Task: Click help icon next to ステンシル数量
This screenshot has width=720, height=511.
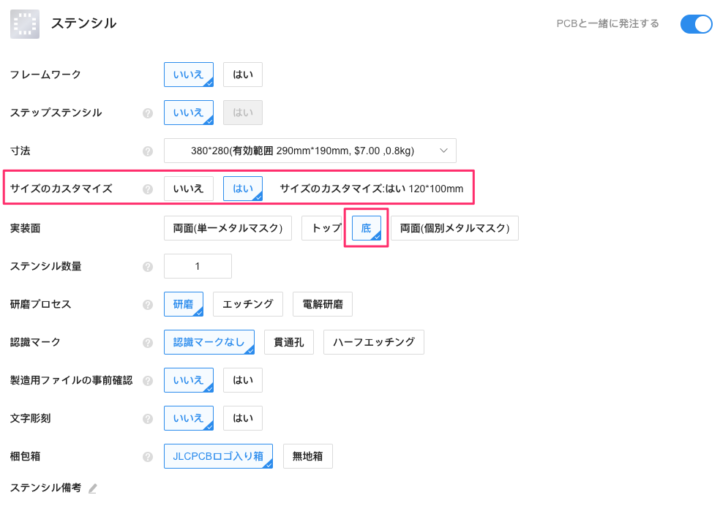Action: pyautogui.click(x=147, y=267)
